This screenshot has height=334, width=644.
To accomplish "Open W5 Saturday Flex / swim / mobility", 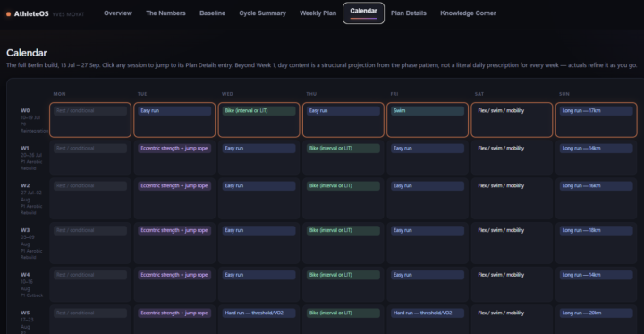I will 501,313.
